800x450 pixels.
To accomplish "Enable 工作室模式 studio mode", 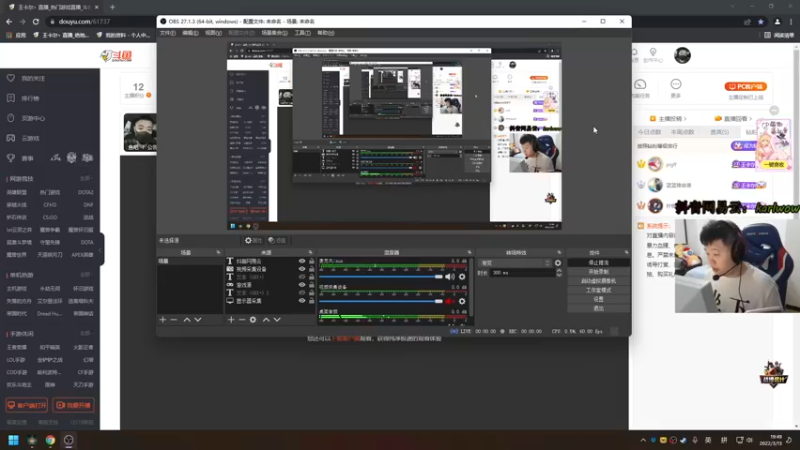I will tap(598, 290).
